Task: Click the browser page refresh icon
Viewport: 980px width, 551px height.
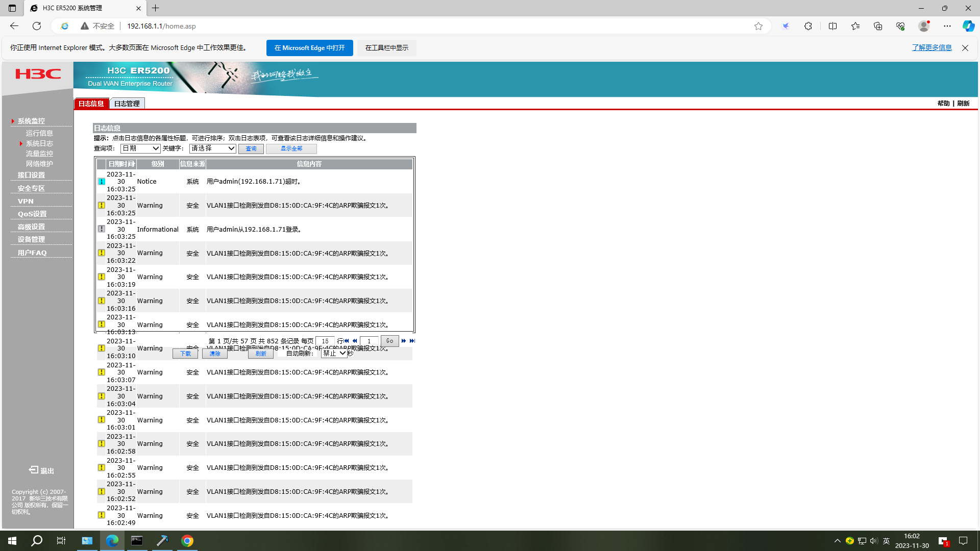Action: tap(37, 26)
